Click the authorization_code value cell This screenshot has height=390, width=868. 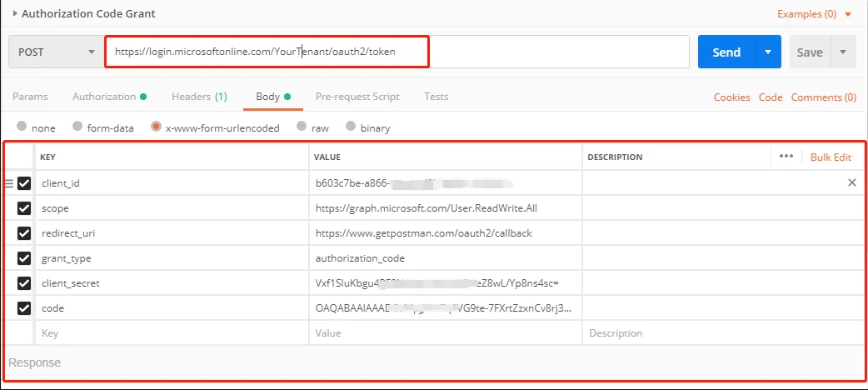pyautogui.click(x=446, y=258)
